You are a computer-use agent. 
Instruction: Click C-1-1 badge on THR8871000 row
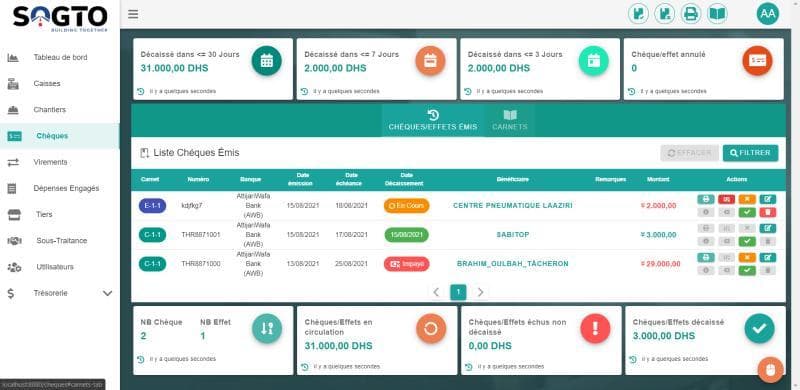[x=153, y=264]
